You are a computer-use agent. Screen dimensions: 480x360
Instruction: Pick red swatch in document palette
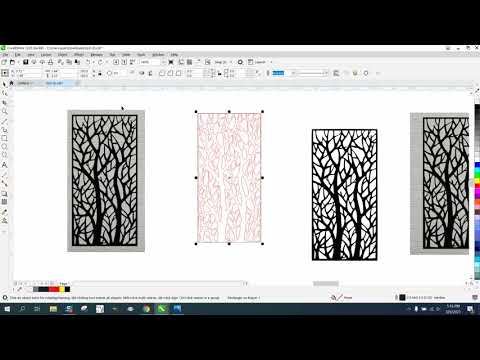[x=53, y=289]
